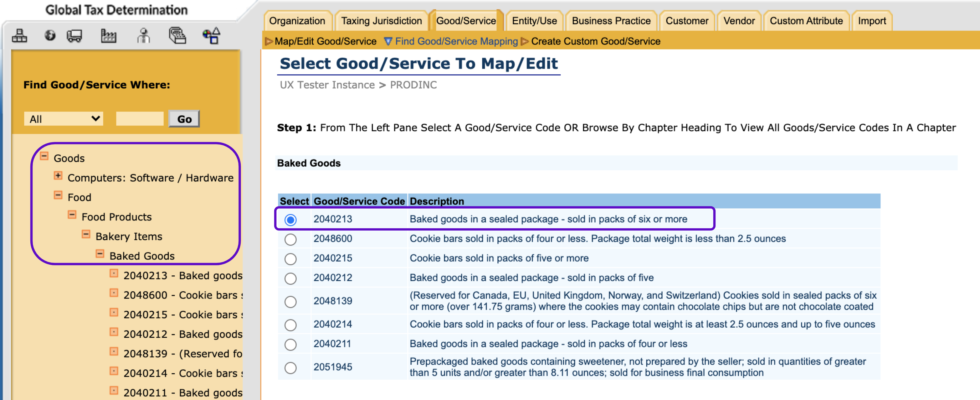The height and width of the screenshot is (400, 980).
Task: Open Create Custom Good/Service link
Action: (595, 41)
